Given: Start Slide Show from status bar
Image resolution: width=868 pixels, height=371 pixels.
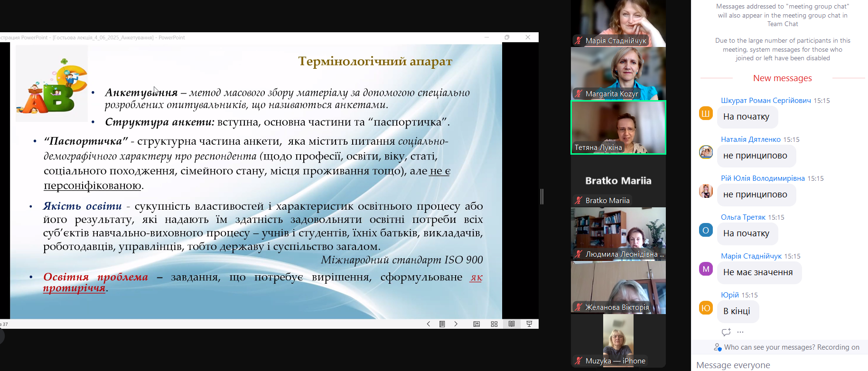Looking at the screenshot, I should click(x=529, y=324).
